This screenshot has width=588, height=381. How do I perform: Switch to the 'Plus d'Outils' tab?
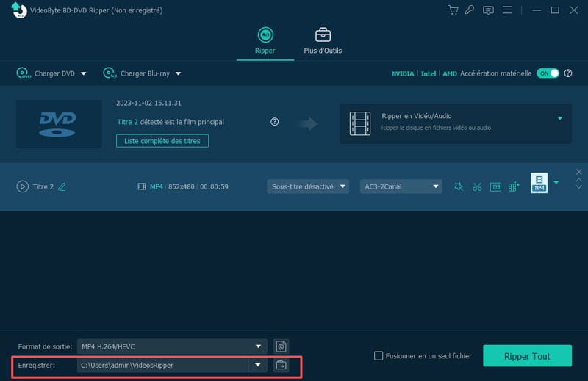[x=323, y=41]
